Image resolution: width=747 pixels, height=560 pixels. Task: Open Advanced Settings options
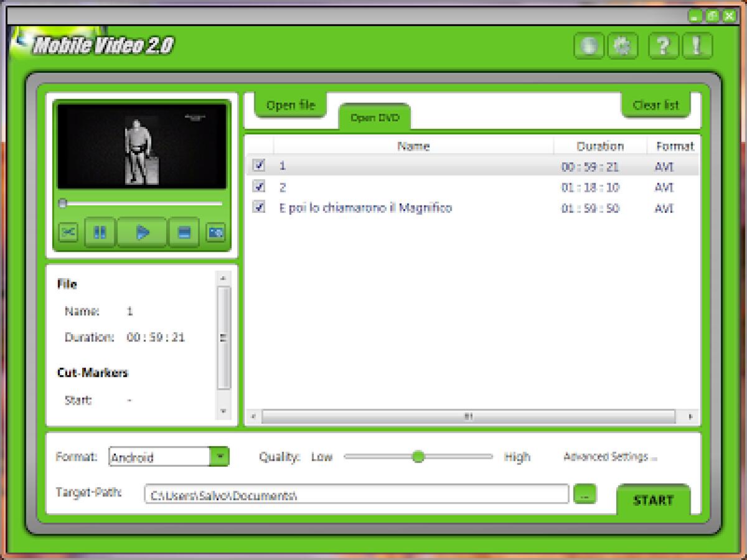[611, 457]
